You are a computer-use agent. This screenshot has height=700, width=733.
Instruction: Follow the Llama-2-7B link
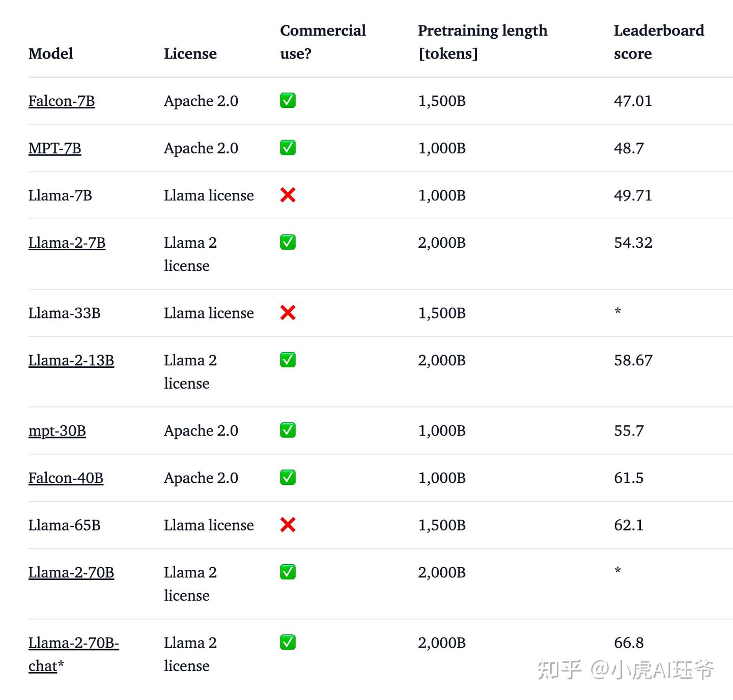click(67, 243)
